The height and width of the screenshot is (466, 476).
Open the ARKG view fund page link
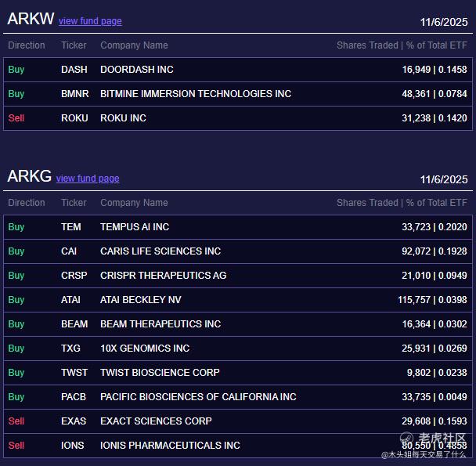tap(88, 179)
